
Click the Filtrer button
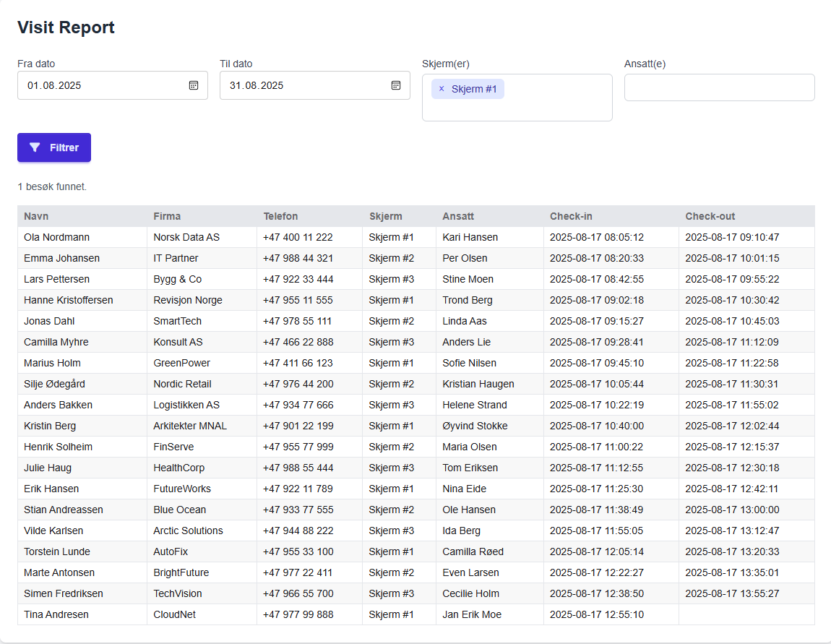(x=54, y=147)
